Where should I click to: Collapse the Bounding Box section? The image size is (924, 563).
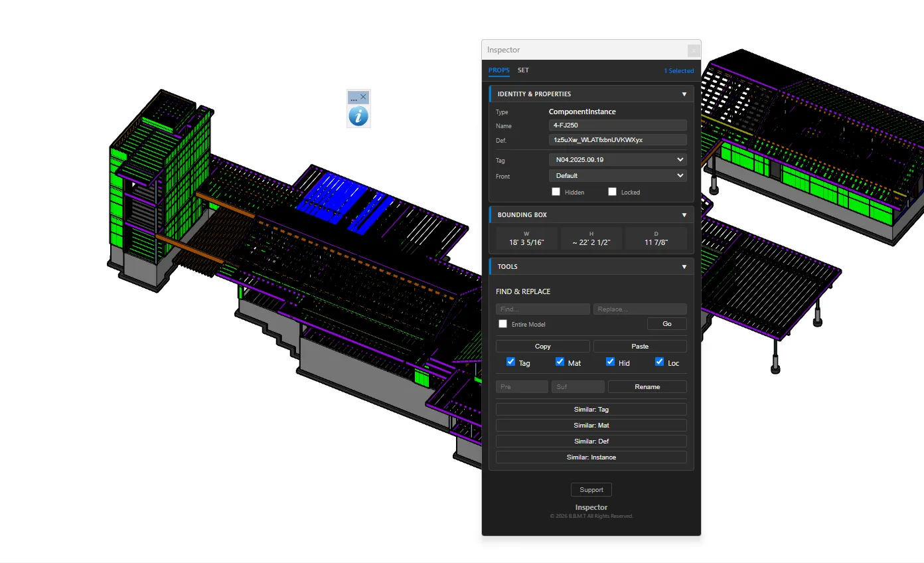point(684,215)
